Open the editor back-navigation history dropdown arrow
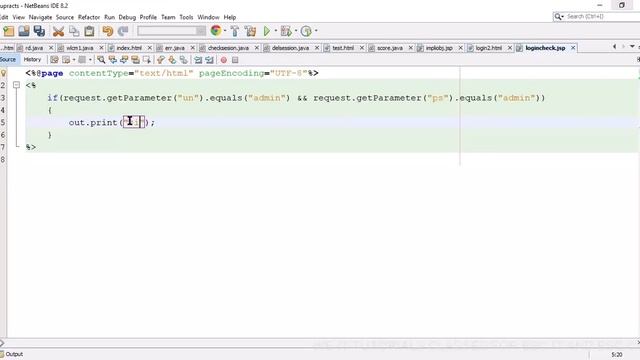The image size is (640, 360). [x=74, y=60]
